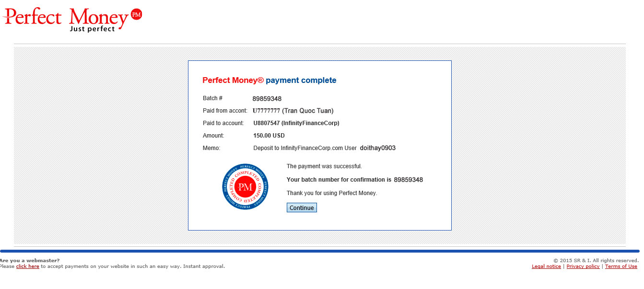Open the Privacy policy link
Screen dimensions: 644x289
coord(583,266)
